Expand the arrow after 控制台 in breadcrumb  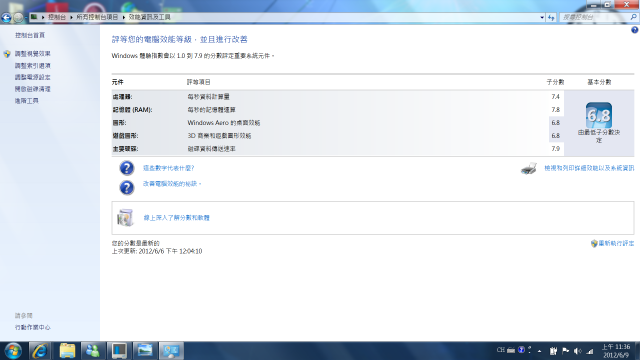tap(71, 17)
